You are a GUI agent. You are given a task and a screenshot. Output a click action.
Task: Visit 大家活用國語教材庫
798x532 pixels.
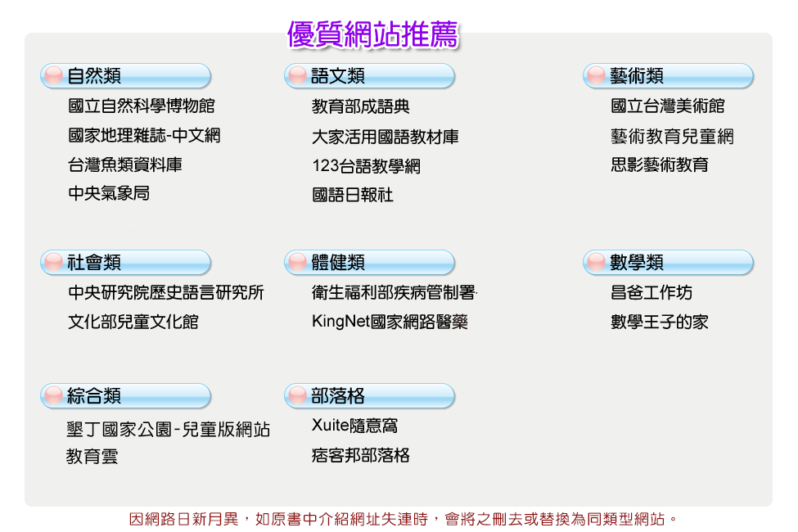pos(385,137)
